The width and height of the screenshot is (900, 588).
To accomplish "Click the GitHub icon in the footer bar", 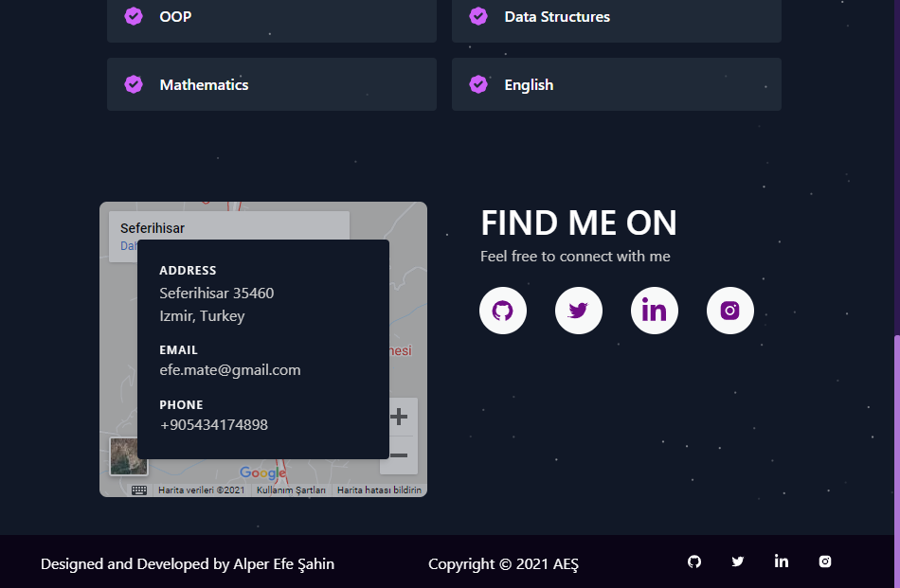I will coord(694,561).
